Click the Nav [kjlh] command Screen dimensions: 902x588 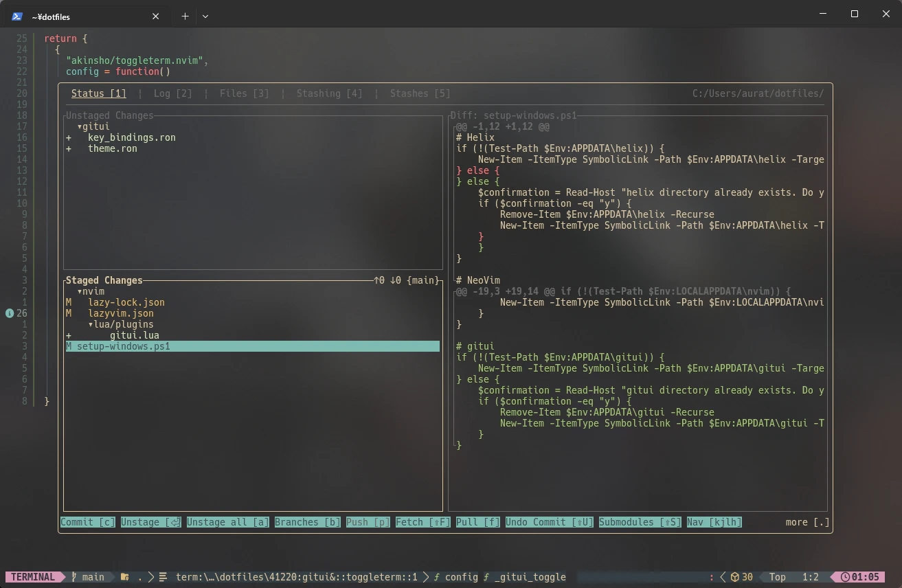(x=714, y=522)
